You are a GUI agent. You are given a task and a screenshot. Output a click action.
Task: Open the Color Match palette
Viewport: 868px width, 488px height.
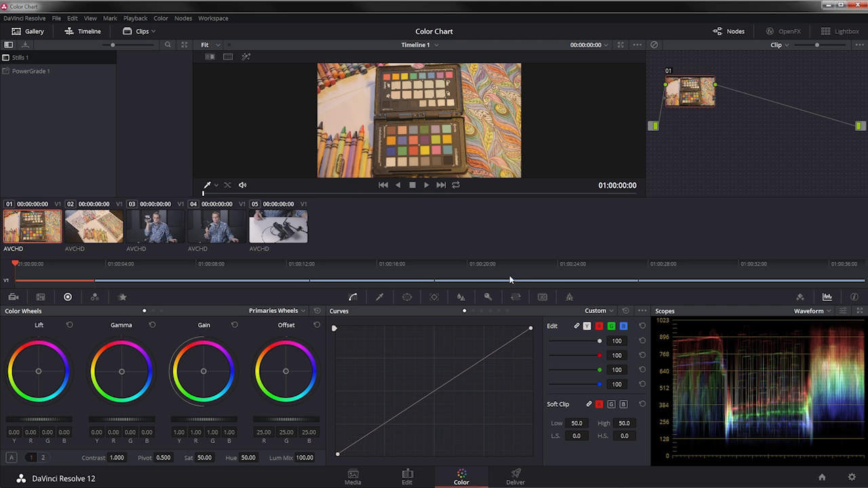point(41,297)
